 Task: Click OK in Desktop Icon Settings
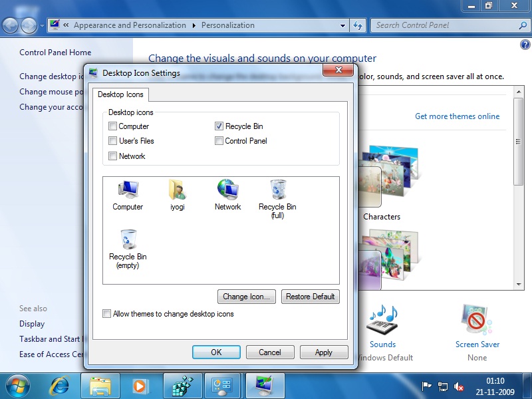[216, 352]
